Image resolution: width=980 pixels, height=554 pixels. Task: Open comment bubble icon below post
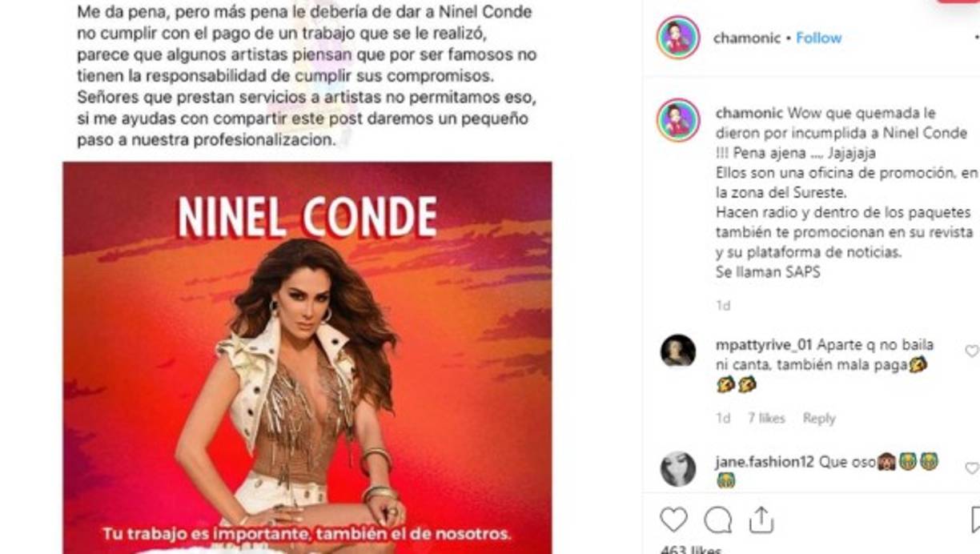pos(717,520)
